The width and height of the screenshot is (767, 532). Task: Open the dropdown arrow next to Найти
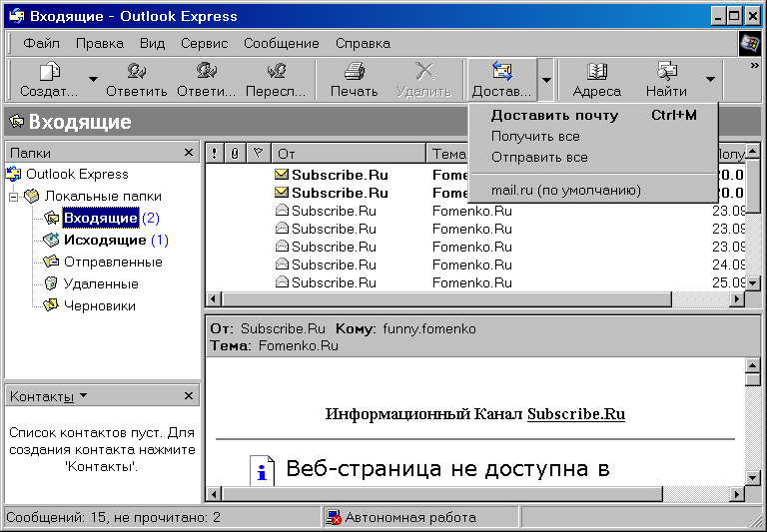(710, 79)
